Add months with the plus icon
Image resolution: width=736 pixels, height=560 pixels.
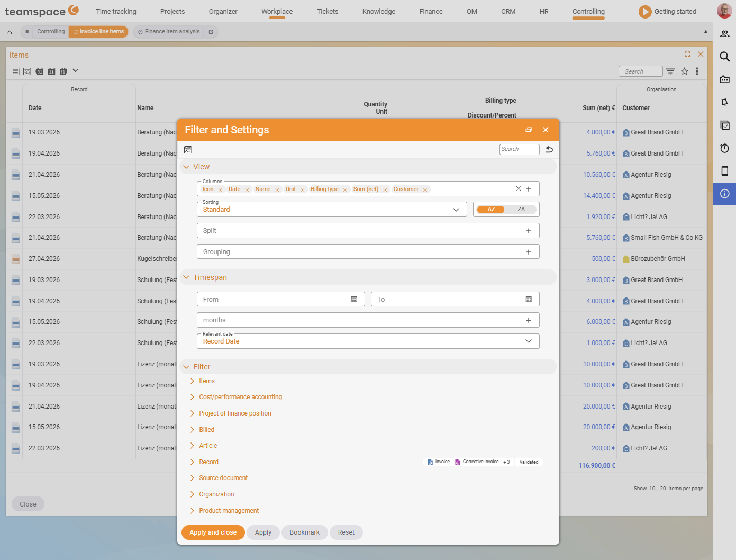[x=529, y=320]
